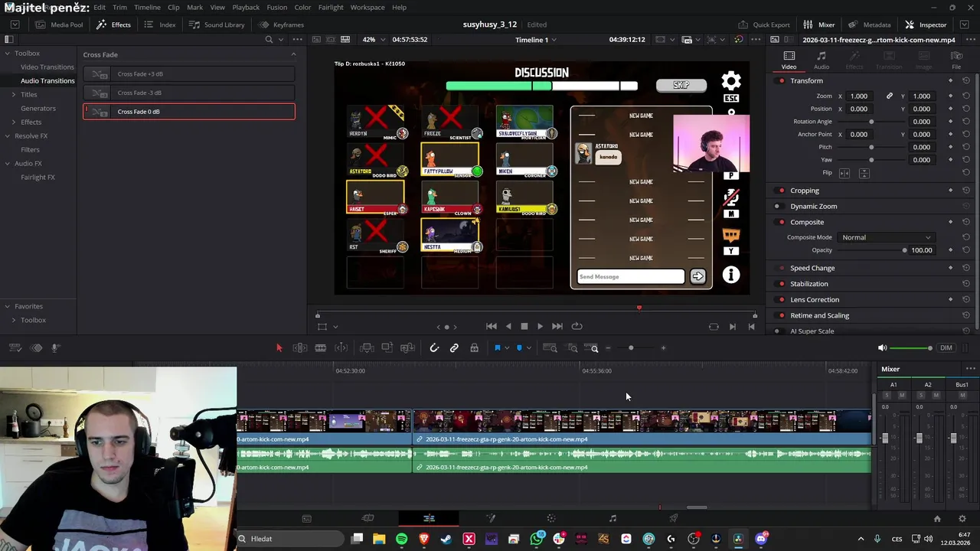Click Flip horizontal icon in Transform
980x551 pixels.
pyautogui.click(x=844, y=173)
